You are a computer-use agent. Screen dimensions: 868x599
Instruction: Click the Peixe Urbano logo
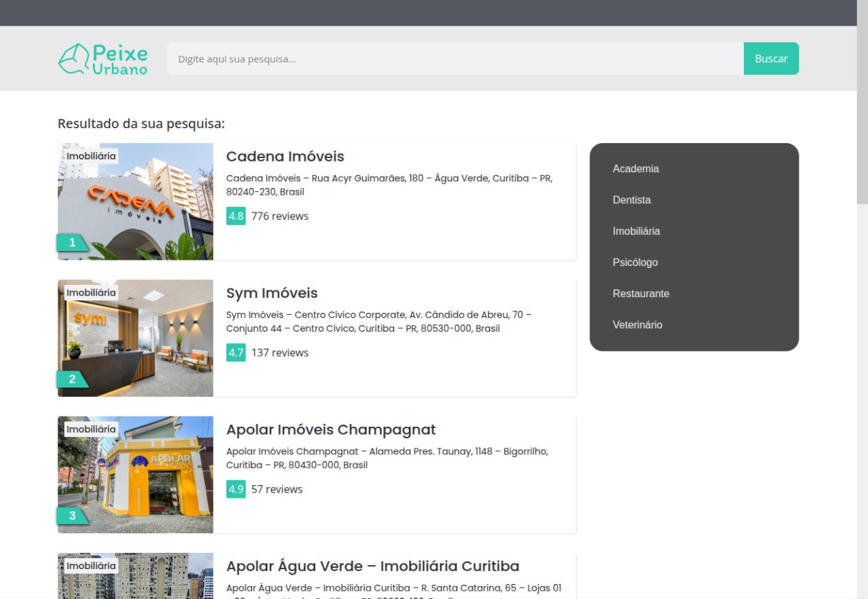(103, 59)
